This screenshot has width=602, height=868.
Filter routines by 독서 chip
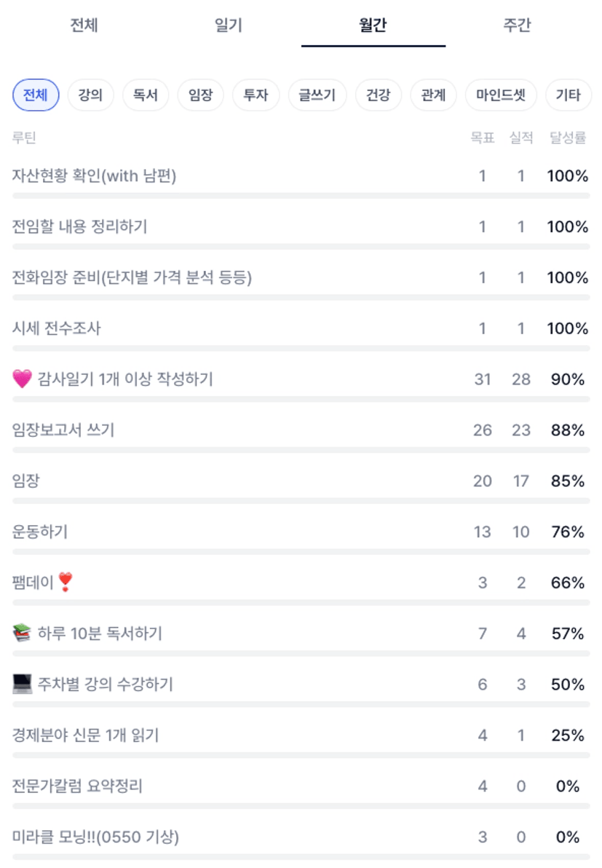146,95
